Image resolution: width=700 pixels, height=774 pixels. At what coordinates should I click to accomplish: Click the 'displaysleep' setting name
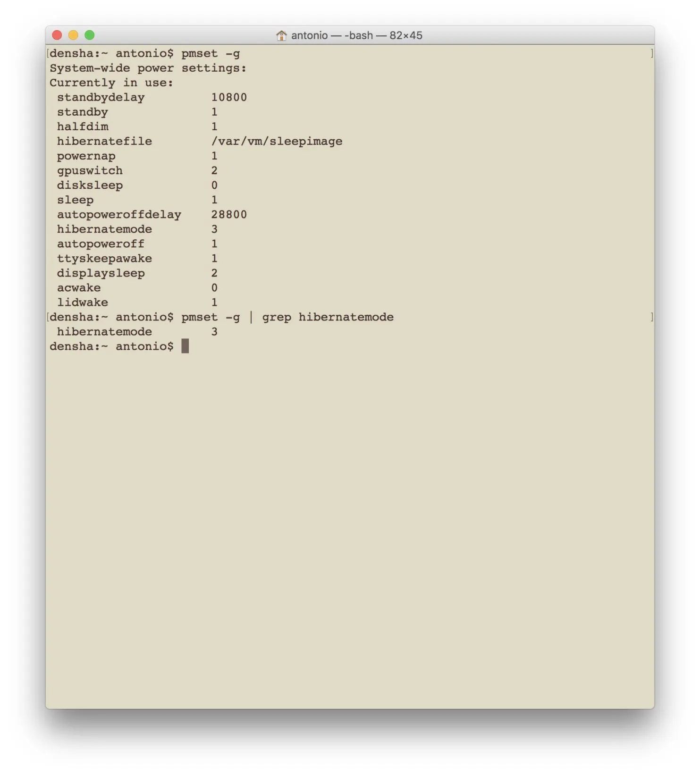tap(101, 273)
